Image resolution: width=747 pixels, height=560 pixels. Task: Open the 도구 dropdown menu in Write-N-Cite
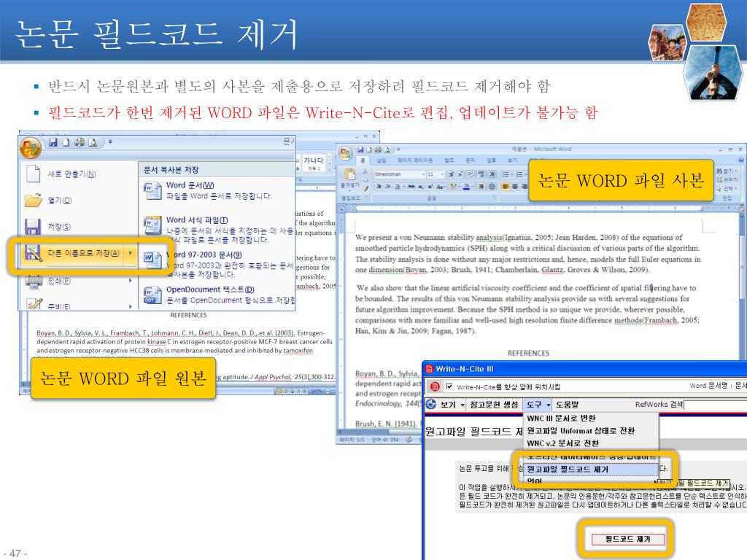pos(538,405)
